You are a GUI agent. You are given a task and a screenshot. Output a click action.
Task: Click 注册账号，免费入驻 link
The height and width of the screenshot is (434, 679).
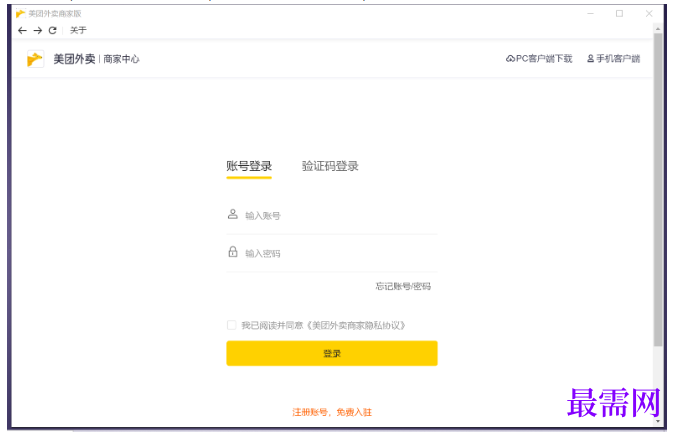point(332,412)
